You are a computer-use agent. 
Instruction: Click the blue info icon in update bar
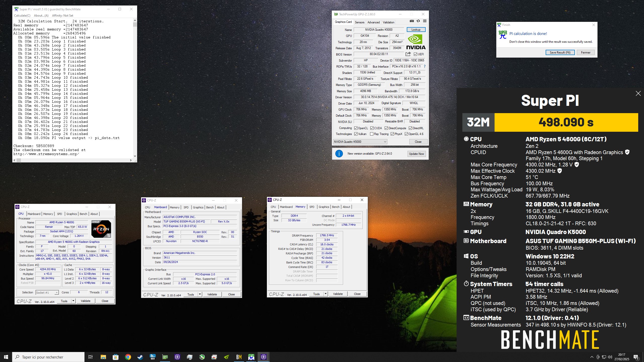[339, 154]
